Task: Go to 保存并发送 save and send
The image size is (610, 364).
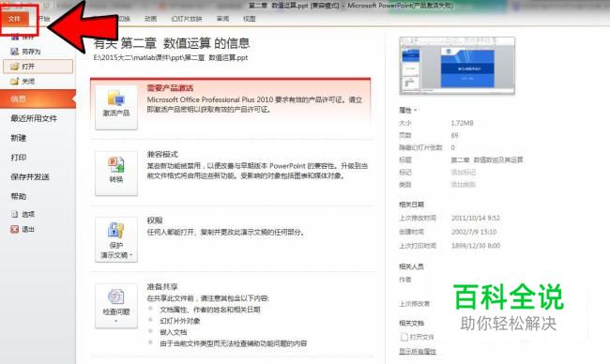Action: [x=30, y=177]
